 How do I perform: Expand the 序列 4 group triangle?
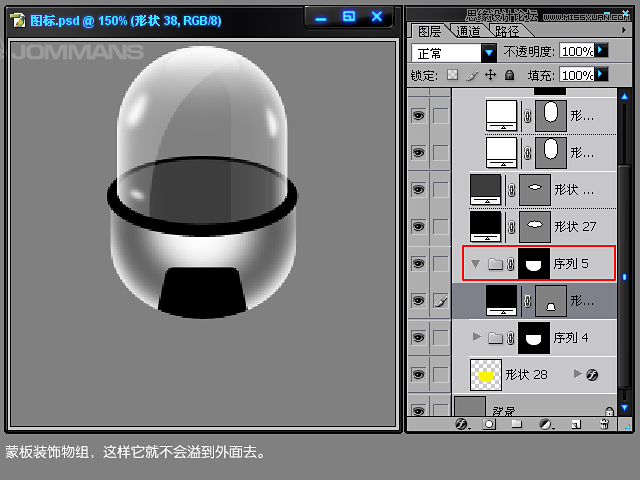[476, 337]
